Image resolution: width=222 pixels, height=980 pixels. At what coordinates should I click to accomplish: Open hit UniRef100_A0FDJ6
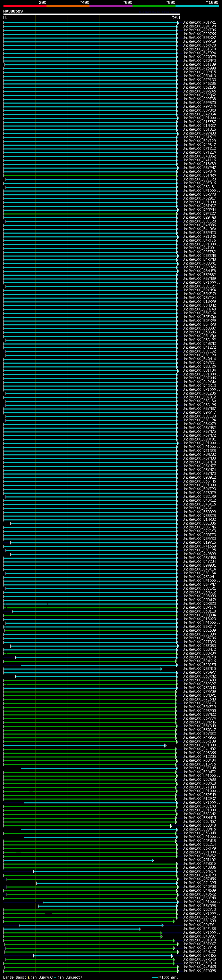(199, 183)
